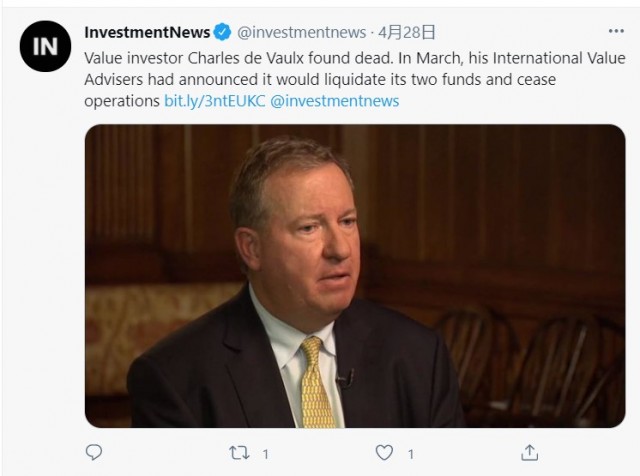Follow the bit.ly/3ntEUKC link
640x476 pixels.
(x=215, y=101)
